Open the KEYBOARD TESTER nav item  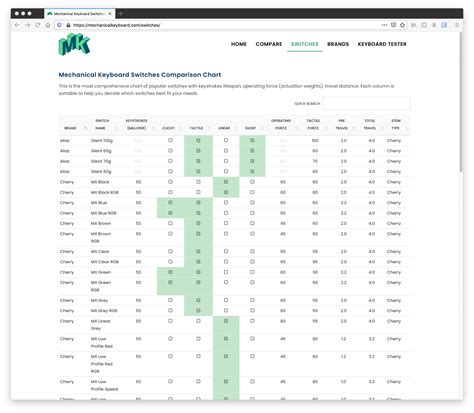tap(382, 44)
